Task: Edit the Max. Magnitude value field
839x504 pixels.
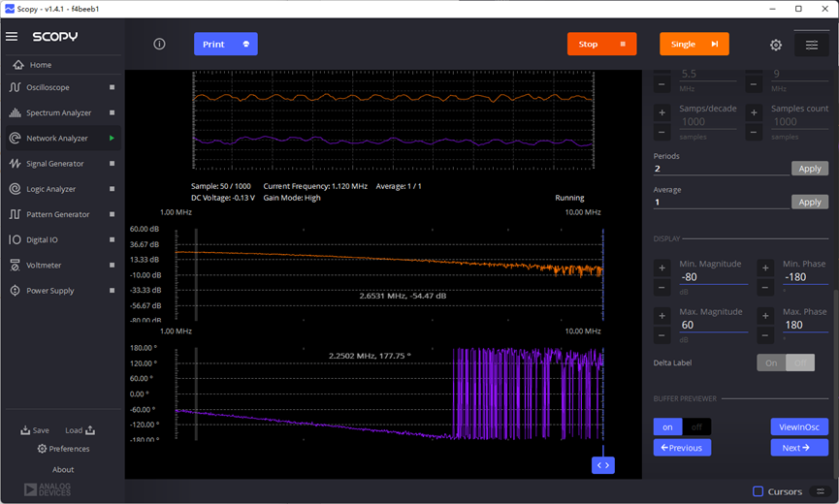Action: tap(713, 325)
